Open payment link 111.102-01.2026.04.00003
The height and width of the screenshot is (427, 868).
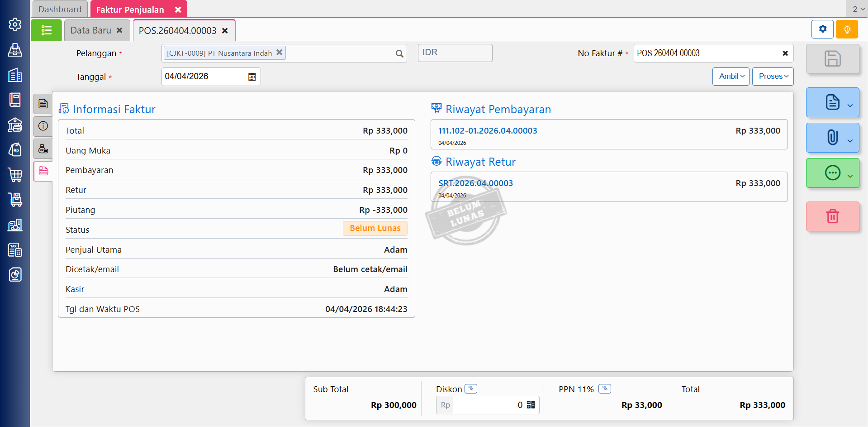click(488, 131)
